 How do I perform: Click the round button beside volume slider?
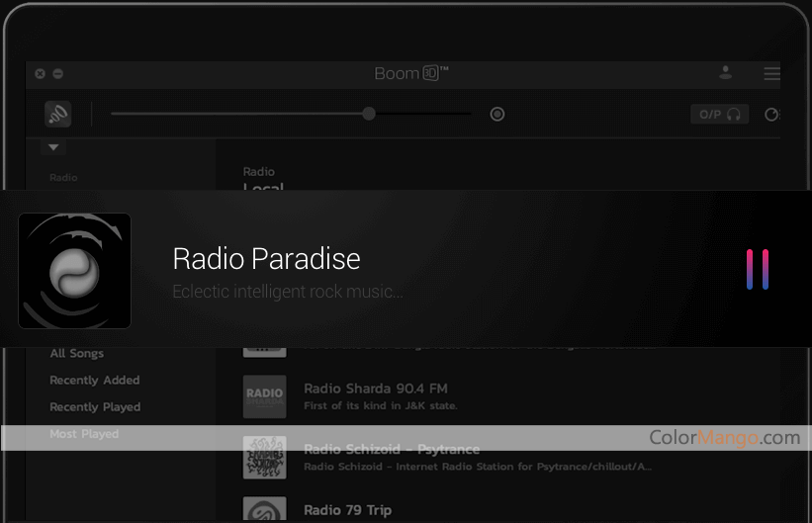point(497,115)
